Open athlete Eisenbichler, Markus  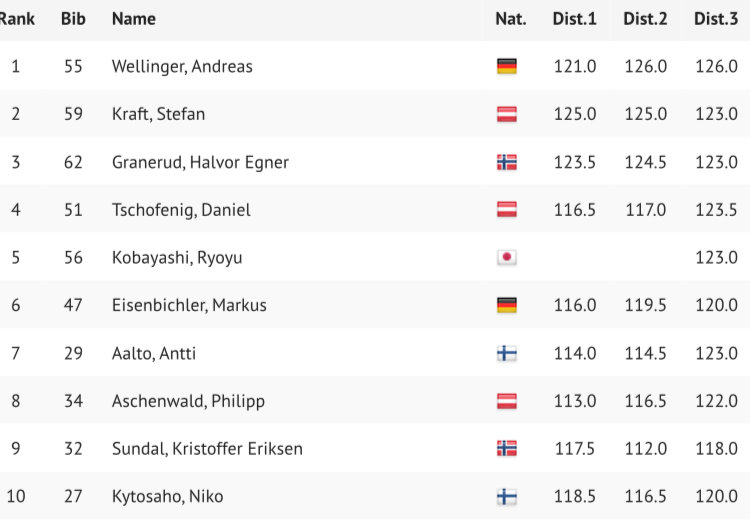[189, 305]
